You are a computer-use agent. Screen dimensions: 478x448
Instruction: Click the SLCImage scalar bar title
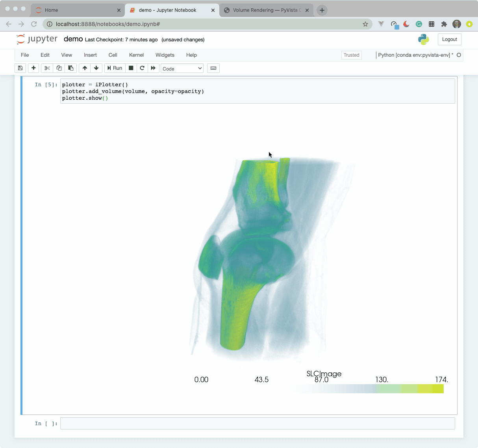pyautogui.click(x=324, y=374)
